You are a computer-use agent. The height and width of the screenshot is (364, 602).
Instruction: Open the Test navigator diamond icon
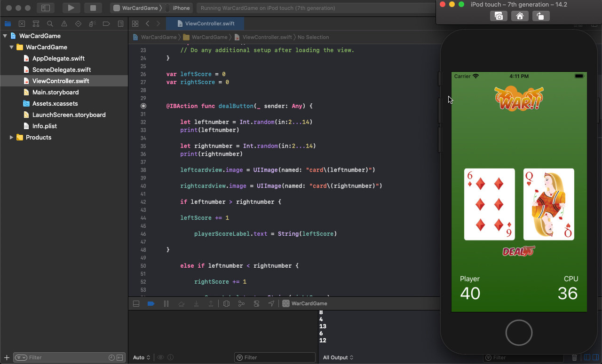(x=78, y=23)
